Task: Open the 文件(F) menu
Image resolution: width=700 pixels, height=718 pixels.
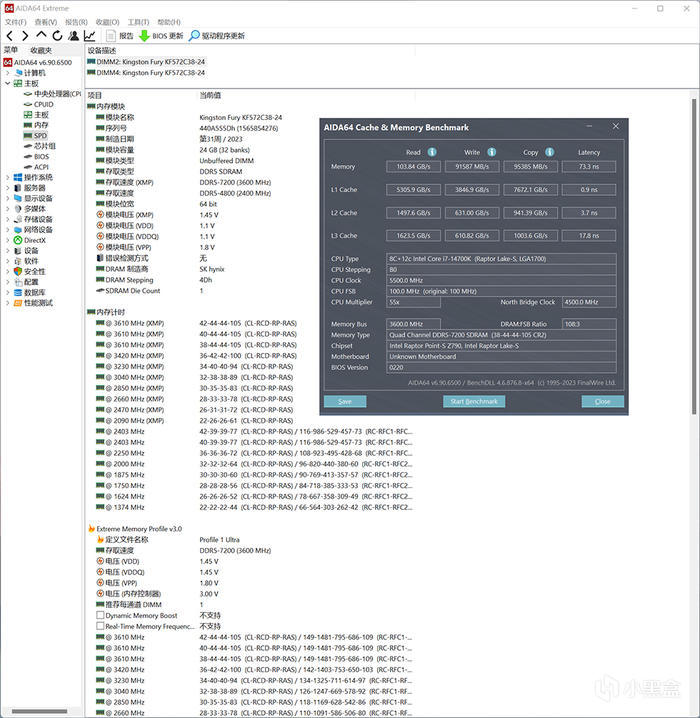Action: point(16,22)
